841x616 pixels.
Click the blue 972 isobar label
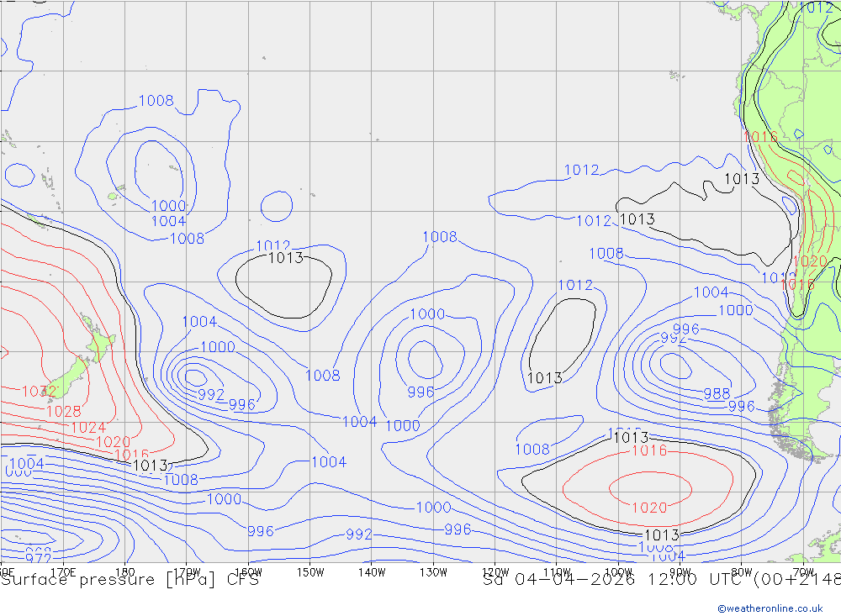pos(38,559)
